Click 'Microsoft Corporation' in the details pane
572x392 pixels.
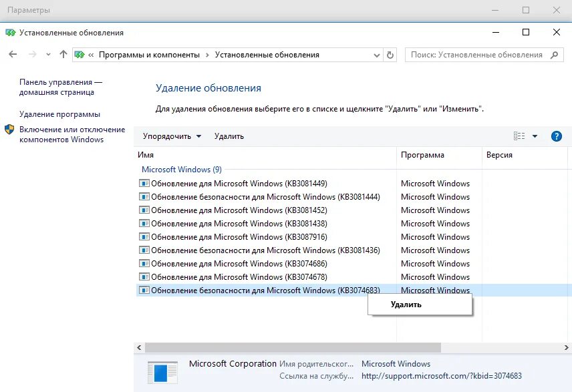[x=233, y=363]
